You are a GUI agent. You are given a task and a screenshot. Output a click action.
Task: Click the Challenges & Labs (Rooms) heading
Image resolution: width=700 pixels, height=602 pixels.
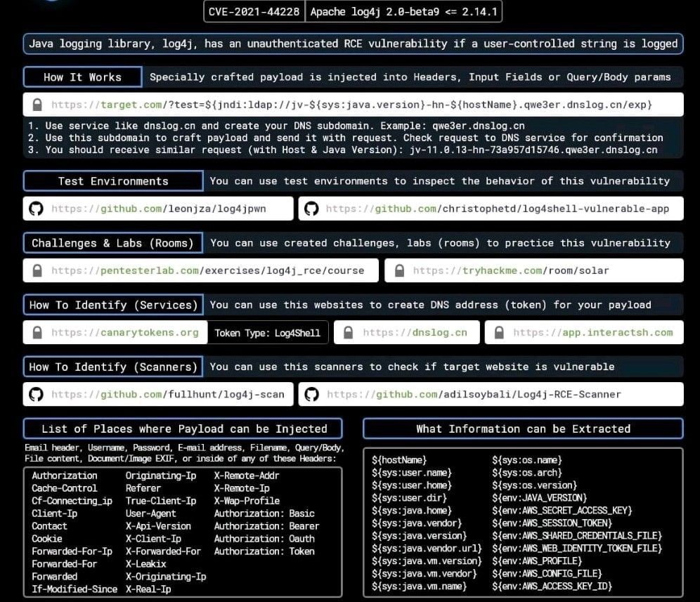click(112, 243)
